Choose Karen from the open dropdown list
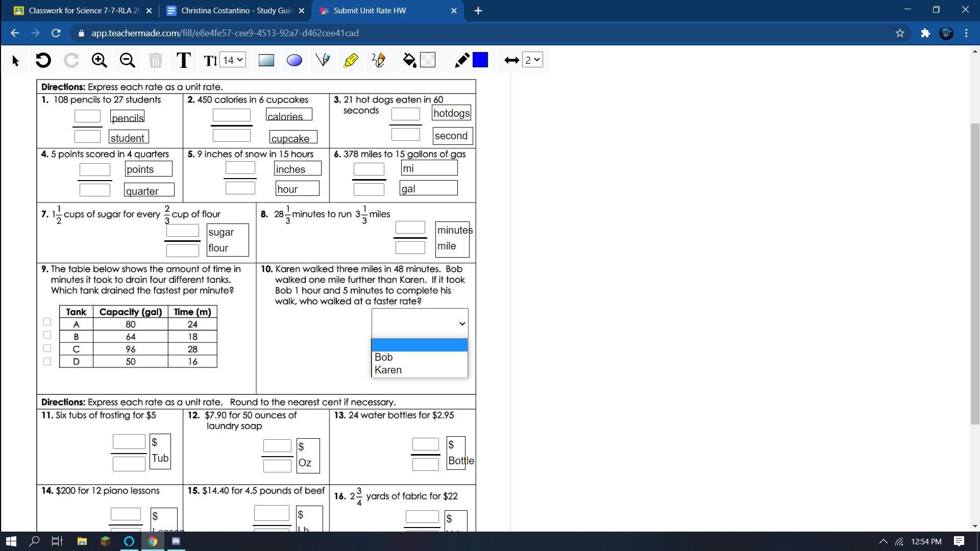 pos(388,370)
